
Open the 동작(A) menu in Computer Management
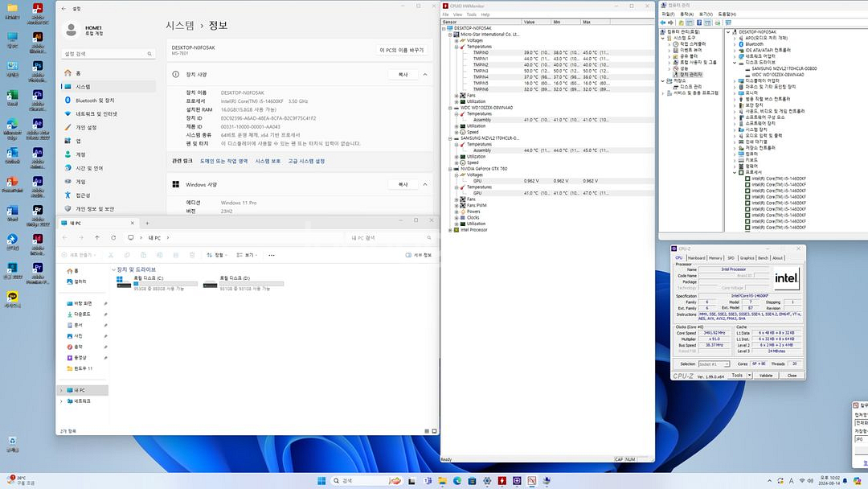point(687,14)
